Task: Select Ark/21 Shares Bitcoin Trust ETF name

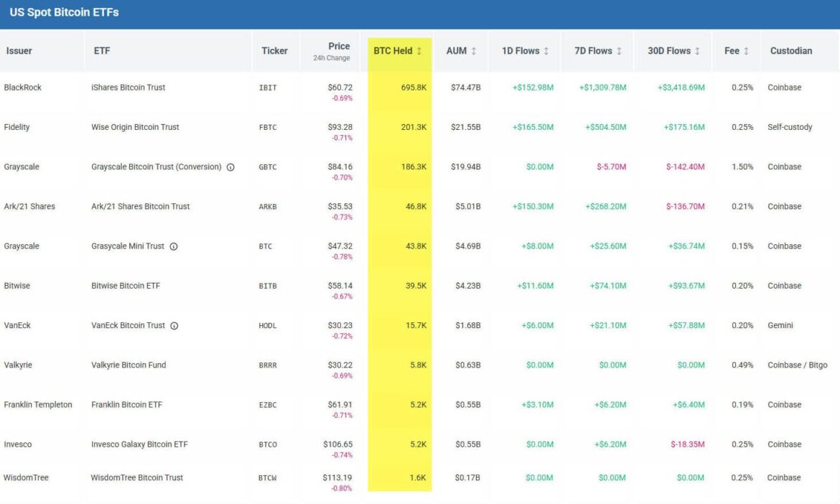Action: pos(140,206)
